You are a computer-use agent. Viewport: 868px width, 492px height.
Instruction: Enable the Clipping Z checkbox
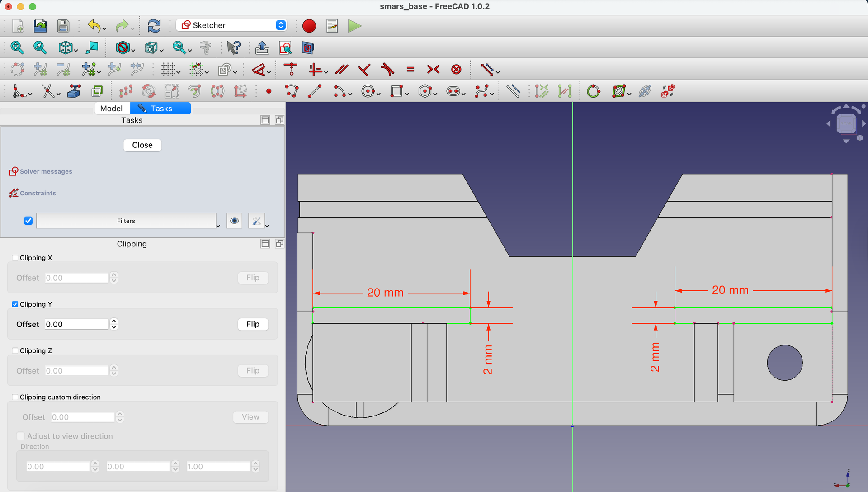[15, 350]
